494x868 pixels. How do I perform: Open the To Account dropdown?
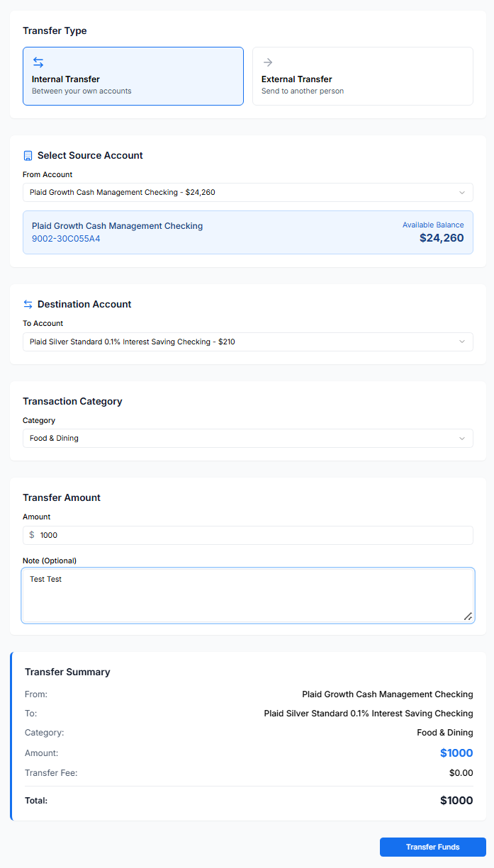tap(247, 342)
